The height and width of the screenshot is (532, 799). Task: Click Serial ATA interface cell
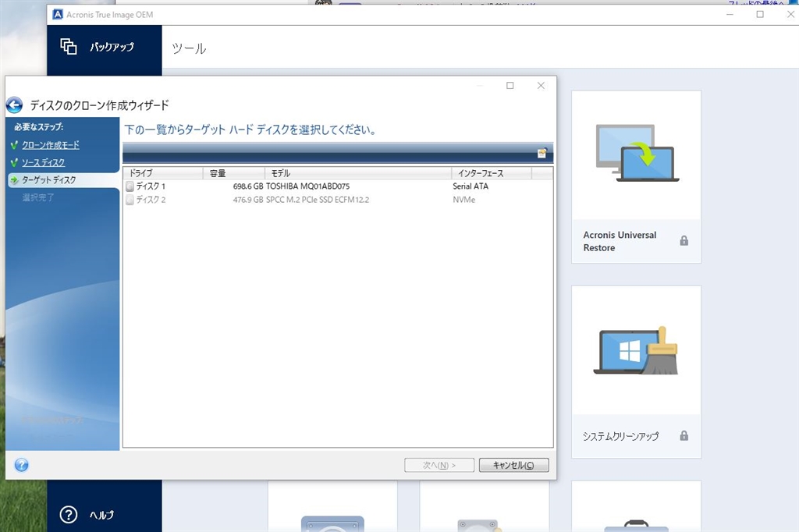(471, 186)
